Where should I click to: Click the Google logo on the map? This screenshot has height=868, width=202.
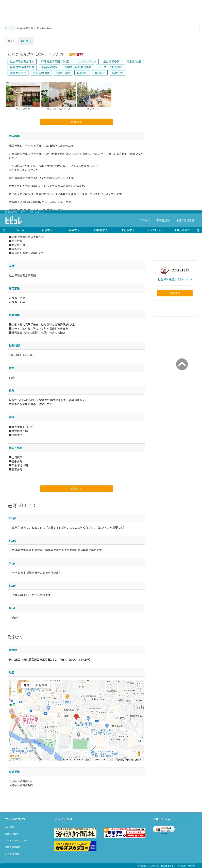[15, 758]
